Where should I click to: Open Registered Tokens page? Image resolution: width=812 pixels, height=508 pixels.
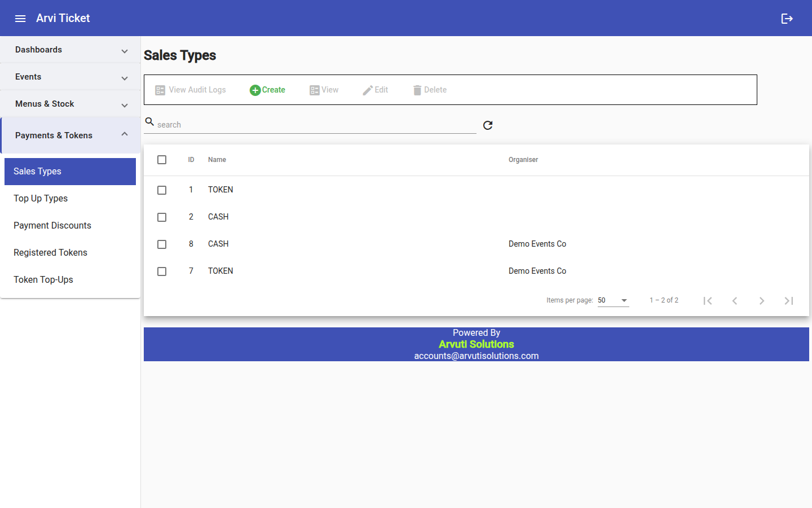(x=70, y=253)
